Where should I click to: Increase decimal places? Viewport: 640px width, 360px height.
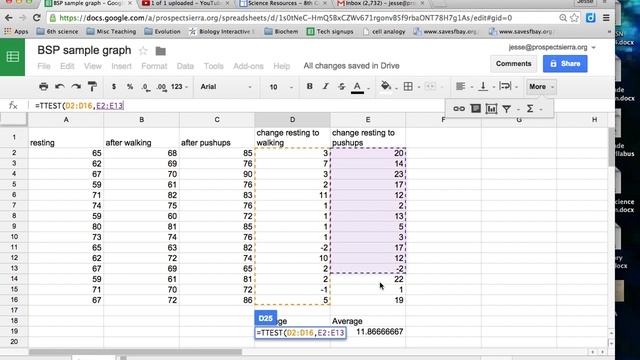(x=161, y=87)
